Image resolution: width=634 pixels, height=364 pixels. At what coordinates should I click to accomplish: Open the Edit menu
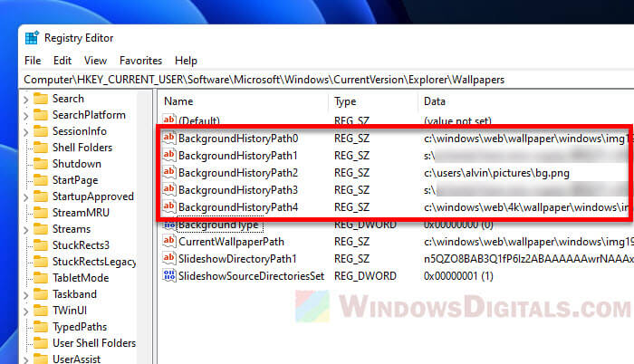click(x=62, y=61)
